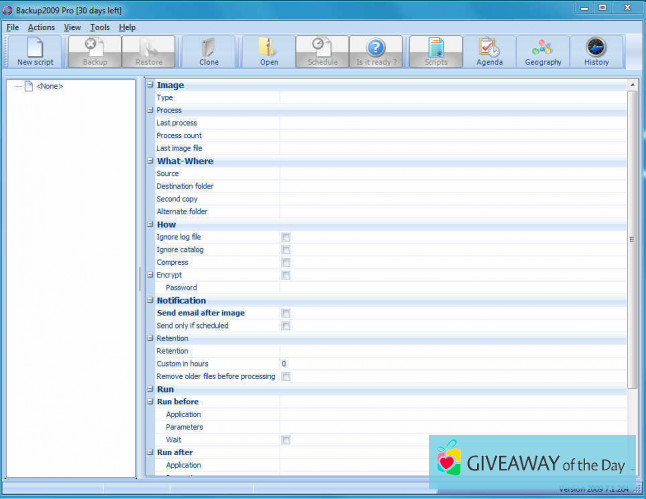This screenshot has width=646, height=499.
Task: Open the Tools menu
Action: (100, 27)
